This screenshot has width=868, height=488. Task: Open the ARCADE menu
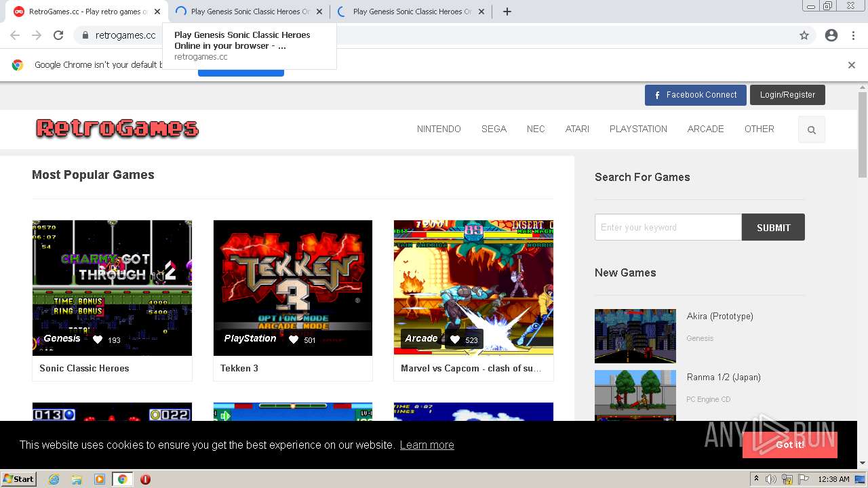pyautogui.click(x=705, y=129)
